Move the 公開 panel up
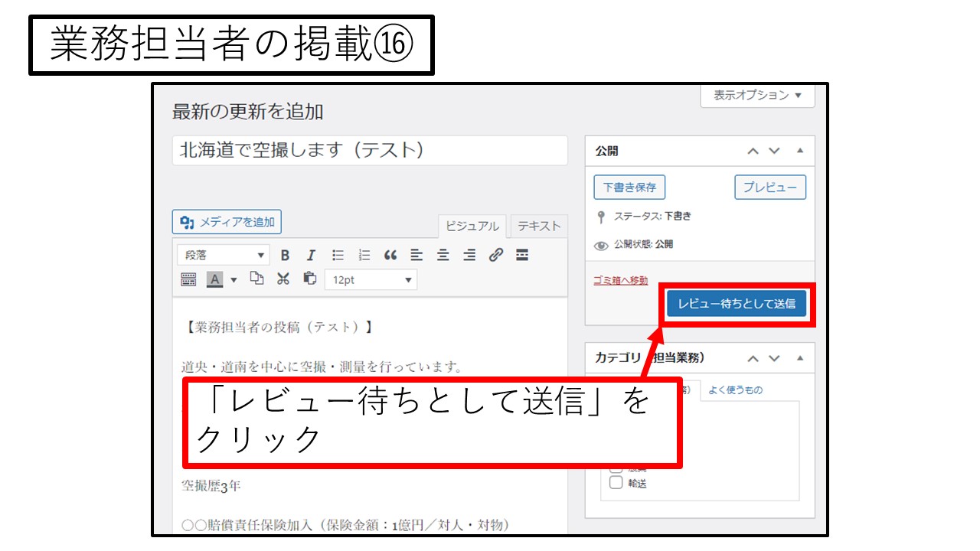Viewport: 980px width, 551px height. pos(753,152)
